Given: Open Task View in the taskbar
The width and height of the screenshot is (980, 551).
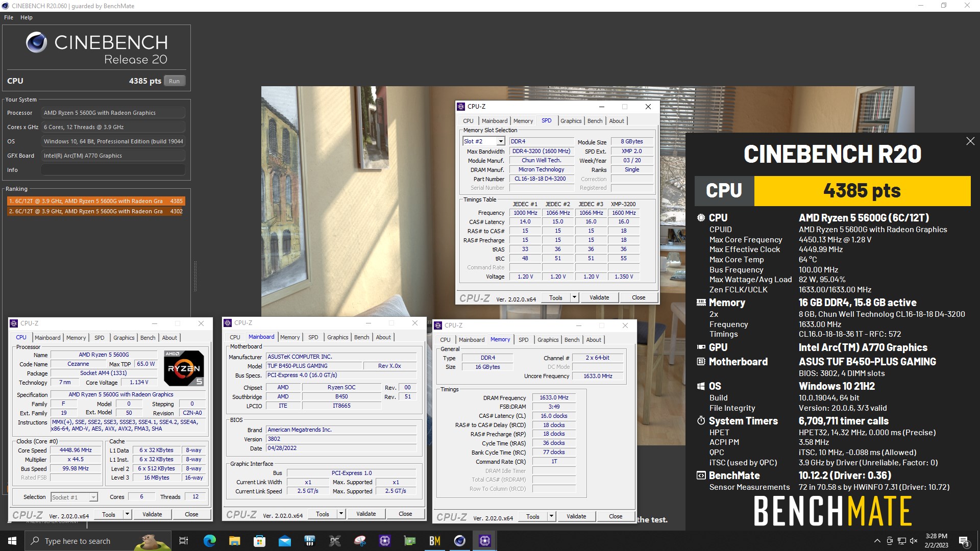Looking at the screenshot, I should pos(184,541).
